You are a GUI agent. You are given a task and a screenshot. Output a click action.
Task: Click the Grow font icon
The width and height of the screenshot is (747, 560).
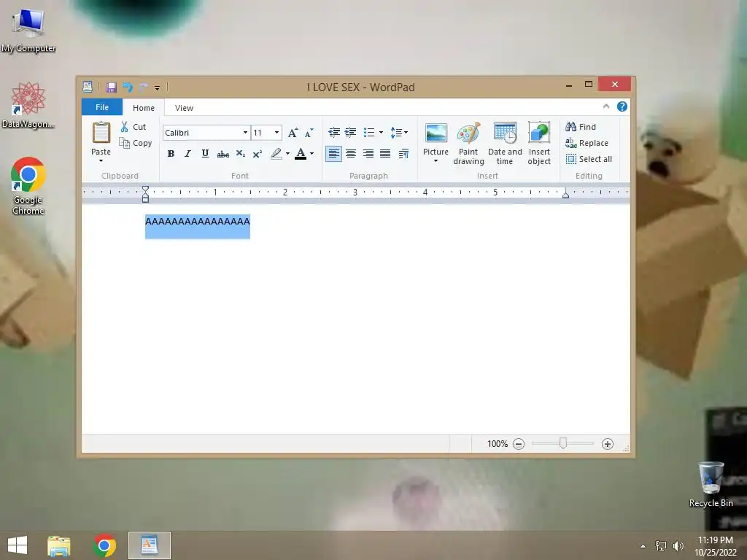coord(293,133)
